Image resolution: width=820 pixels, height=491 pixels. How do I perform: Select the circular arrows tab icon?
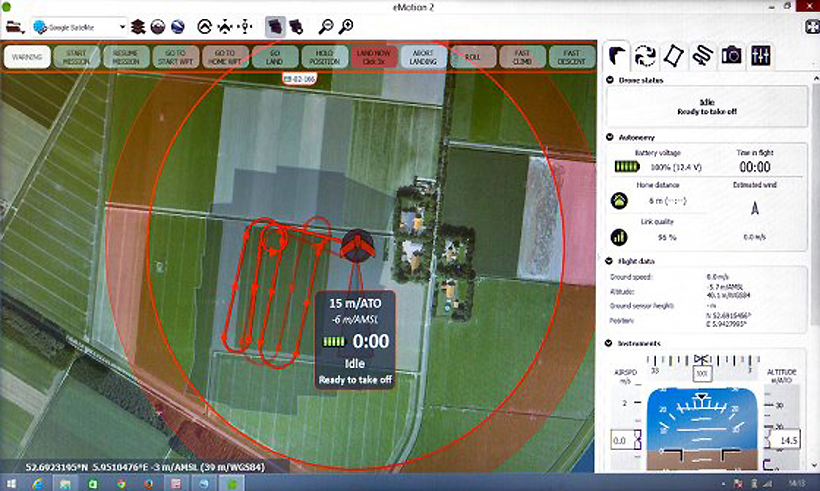(645, 56)
